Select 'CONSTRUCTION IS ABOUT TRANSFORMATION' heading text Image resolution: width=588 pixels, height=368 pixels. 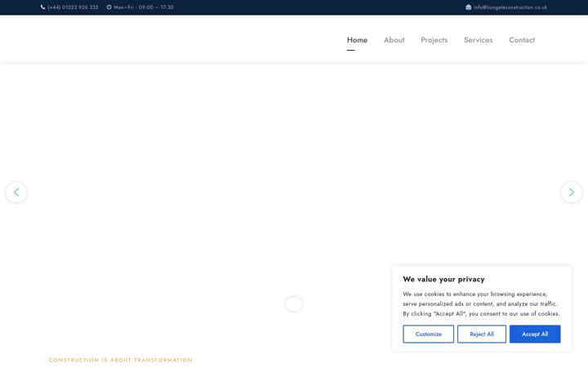pos(120,360)
